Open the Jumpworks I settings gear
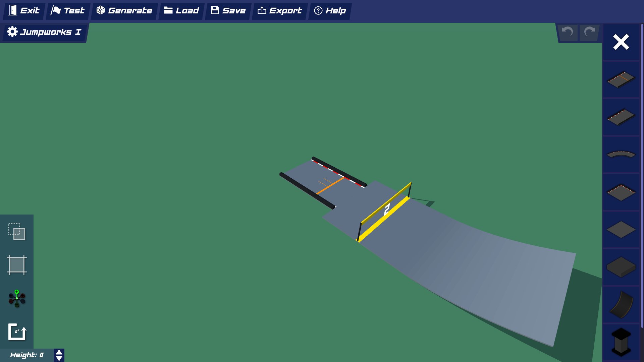Screen dimensions: 644x362 point(12,32)
